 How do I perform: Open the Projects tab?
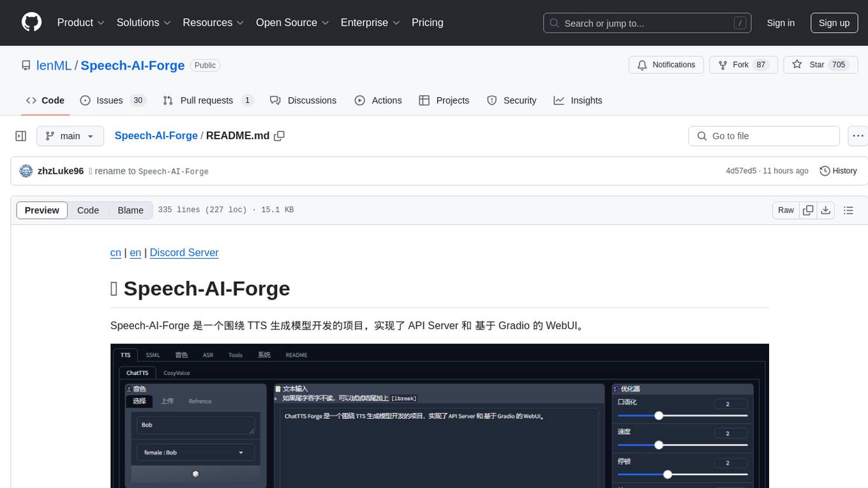pyautogui.click(x=444, y=100)
